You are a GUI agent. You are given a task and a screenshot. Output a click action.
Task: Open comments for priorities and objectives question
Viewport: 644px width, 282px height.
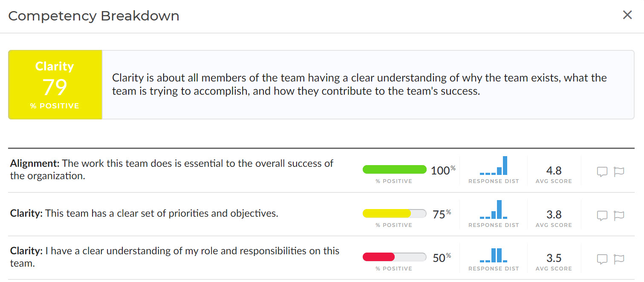(602, 215)
